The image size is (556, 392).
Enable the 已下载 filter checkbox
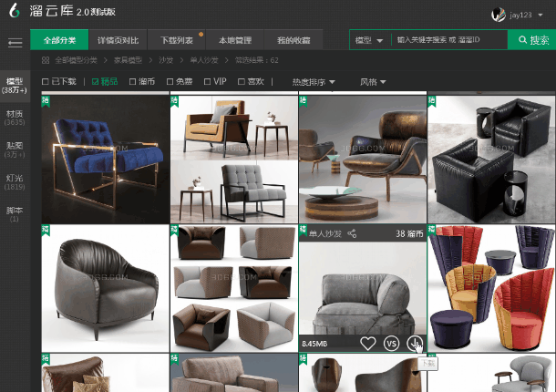(46, 83)
